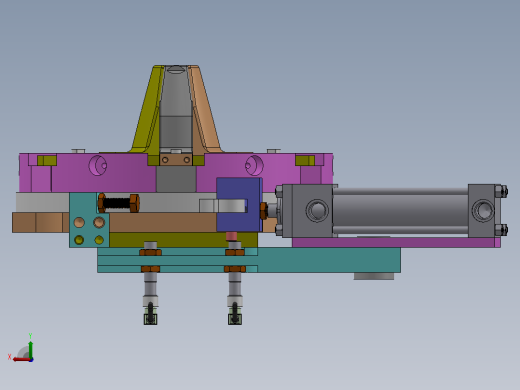
Task: Pick the left circular hole in the magenta plate
Action: point(98,165)
